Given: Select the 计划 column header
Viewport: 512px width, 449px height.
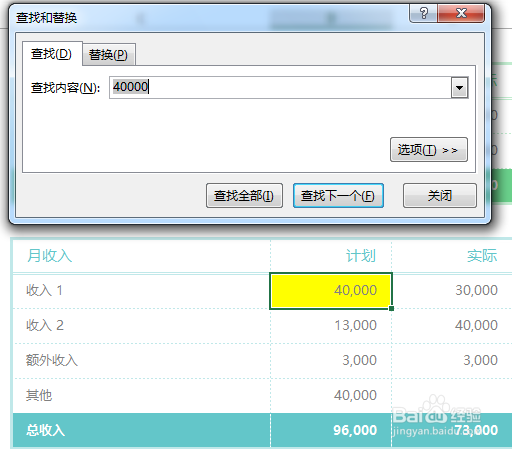Looking at the screenshot, I should point(331,256).
